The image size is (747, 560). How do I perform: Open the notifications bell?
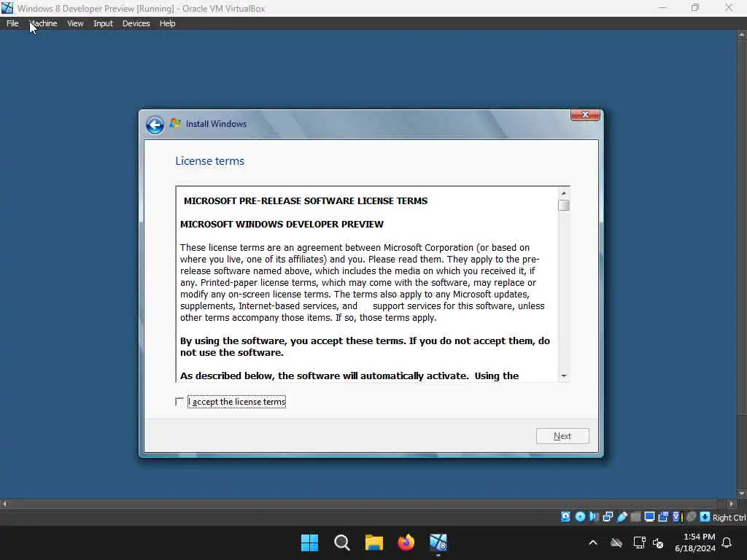point(727,542)
